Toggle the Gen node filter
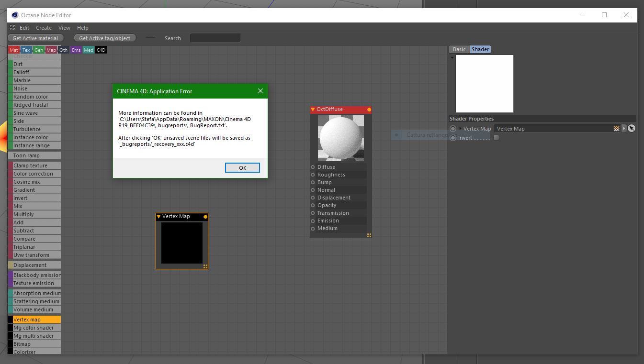The width and height of the screenshot is (644, 364). click(39, 50)
